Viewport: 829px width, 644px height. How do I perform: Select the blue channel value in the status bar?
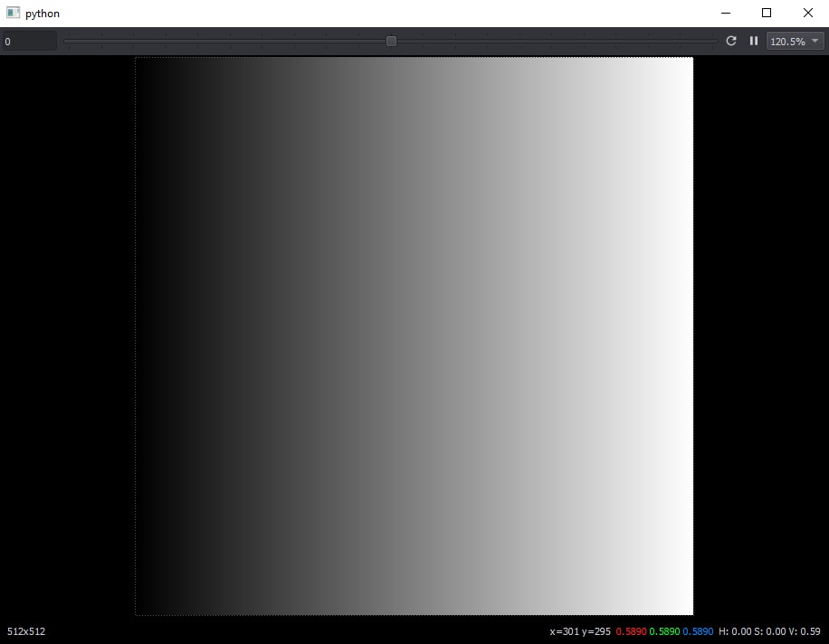[x=696, y=631]
